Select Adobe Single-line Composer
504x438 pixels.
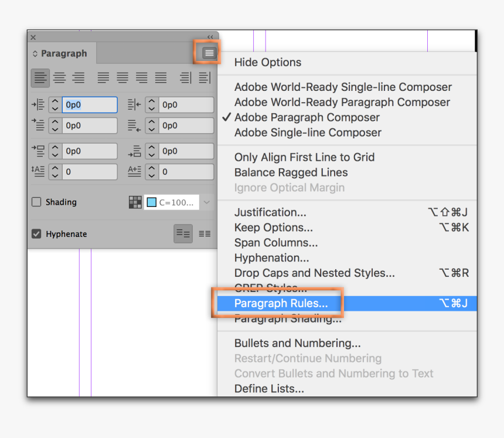347,133
